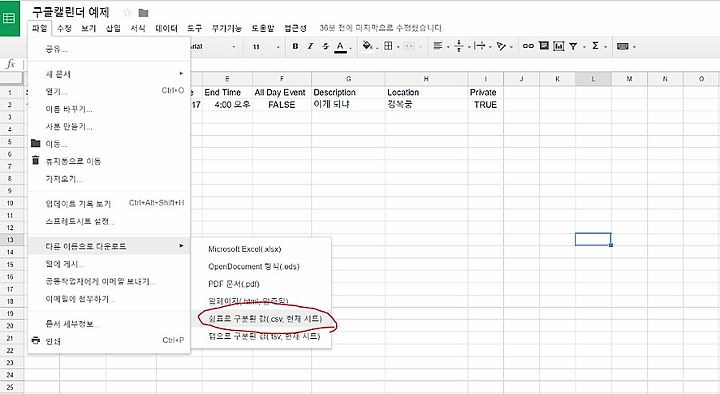Image resolution: width=720 pixels, height=394 pixels.
Task: Choose 웹에 게시... entry
Action: click(109, 264)
